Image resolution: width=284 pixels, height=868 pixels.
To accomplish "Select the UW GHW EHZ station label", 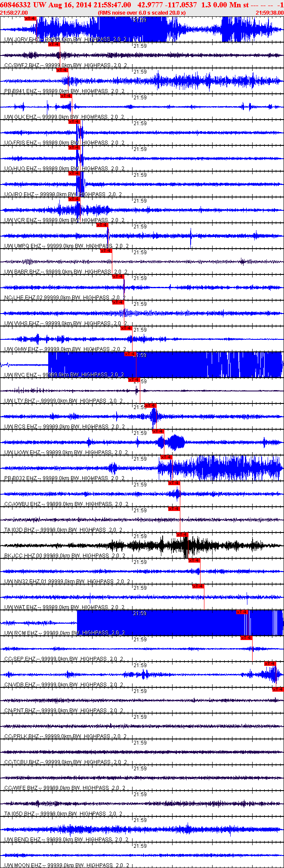I will (65, 349).
